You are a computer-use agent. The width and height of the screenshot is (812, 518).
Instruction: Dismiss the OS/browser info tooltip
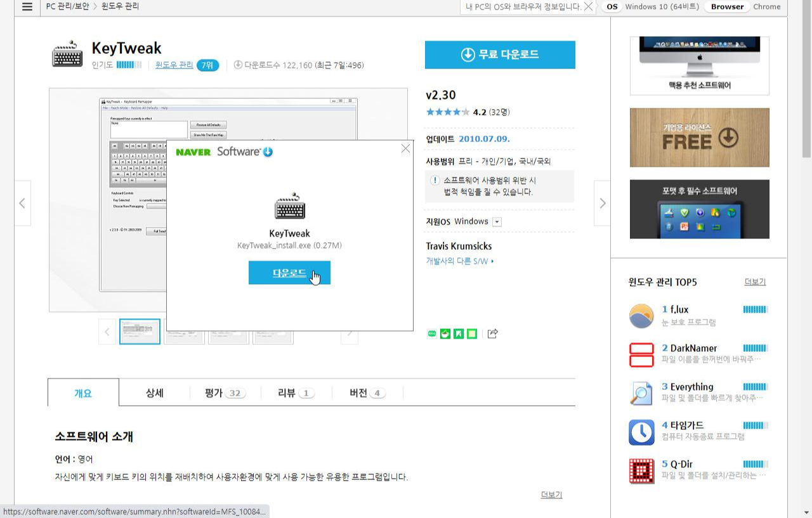click(588, 6)
